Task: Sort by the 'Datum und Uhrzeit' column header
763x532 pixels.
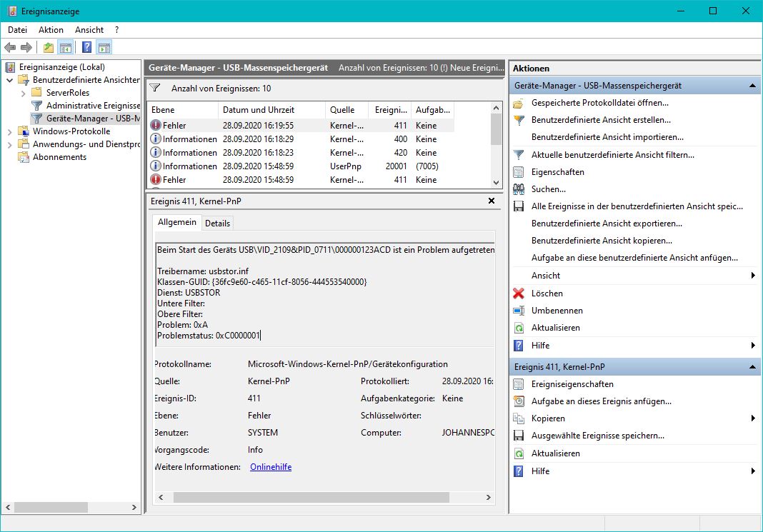Action: coord(271,110)
